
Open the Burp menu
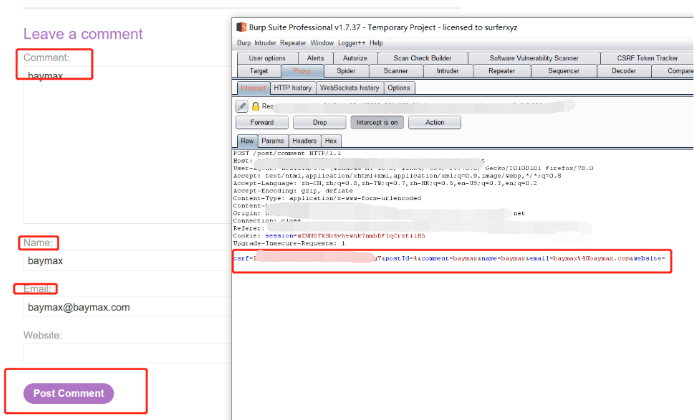244,43
